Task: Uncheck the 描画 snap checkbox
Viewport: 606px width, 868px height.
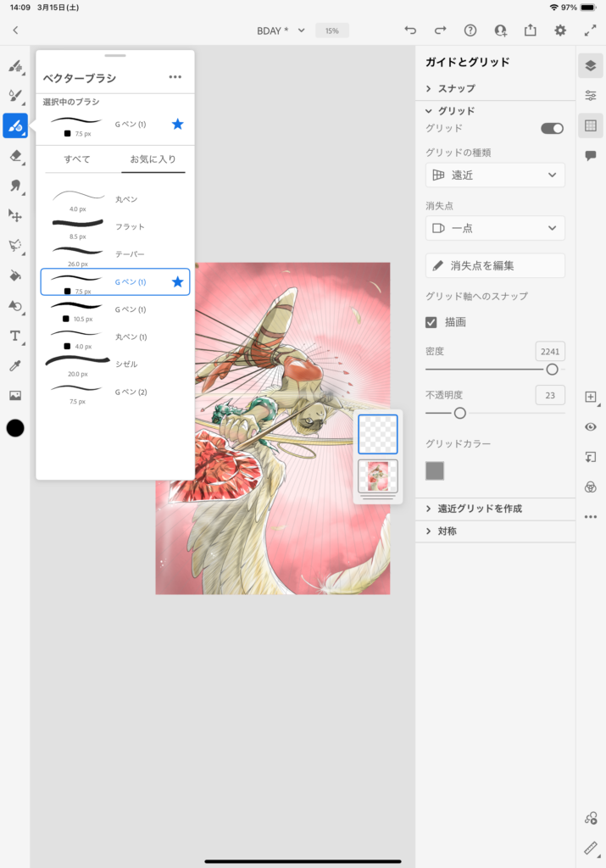Action: [431, 322]
